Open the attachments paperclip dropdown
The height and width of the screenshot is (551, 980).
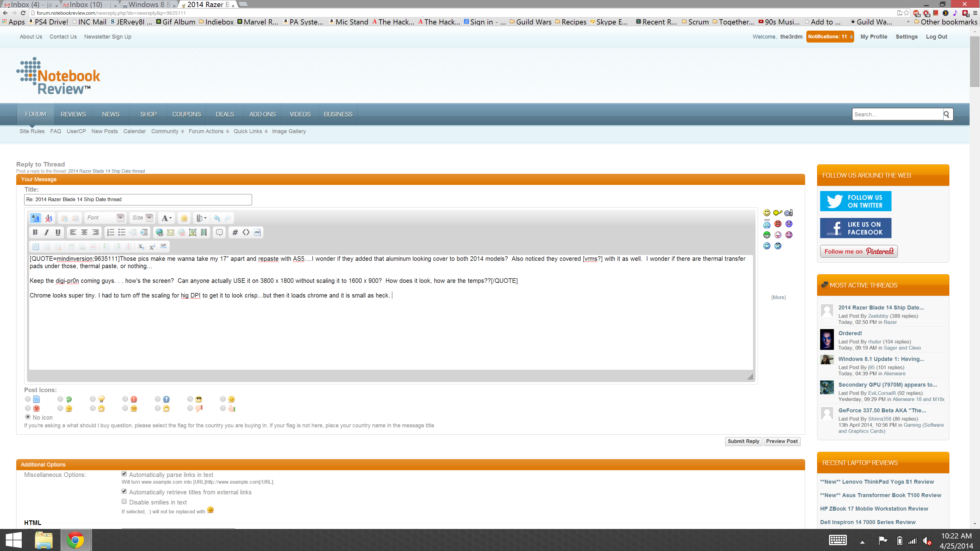pos(201,218)
